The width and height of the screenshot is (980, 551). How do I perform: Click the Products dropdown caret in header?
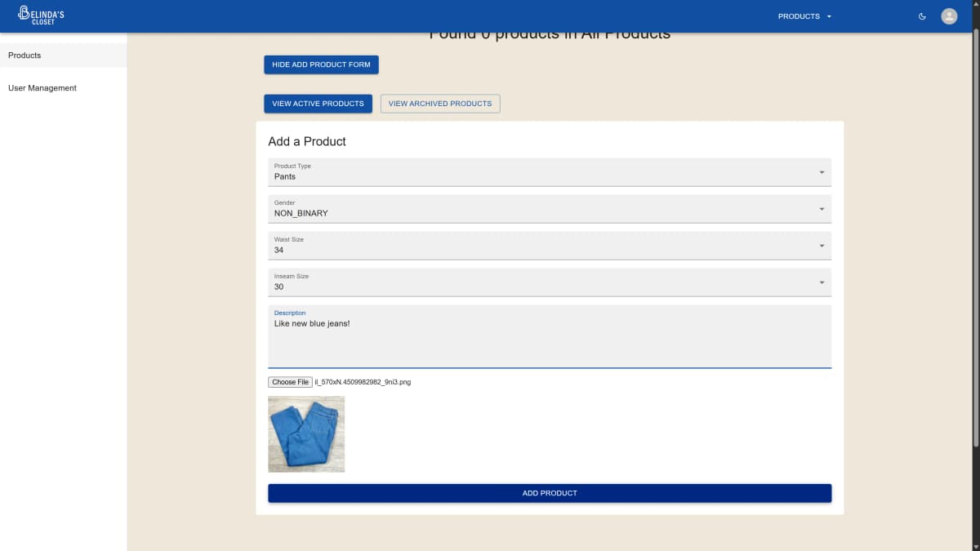pos(829,16)
